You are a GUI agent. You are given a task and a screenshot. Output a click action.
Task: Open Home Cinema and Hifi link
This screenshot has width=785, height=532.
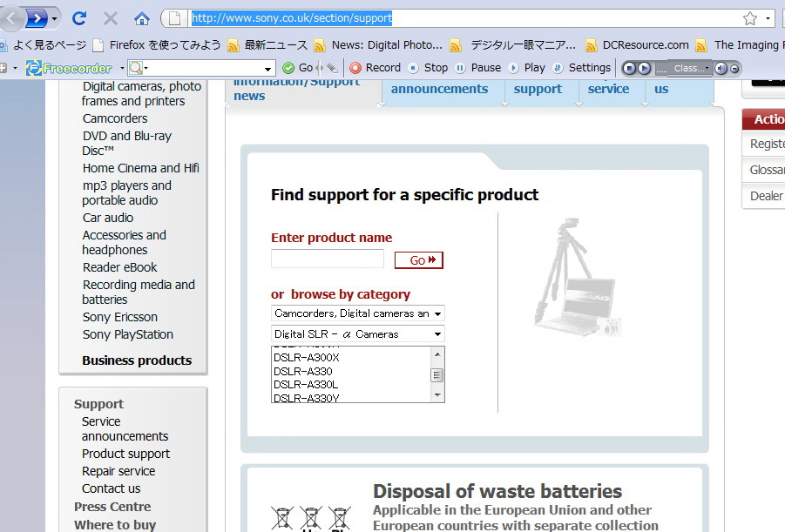click(140, 168)
